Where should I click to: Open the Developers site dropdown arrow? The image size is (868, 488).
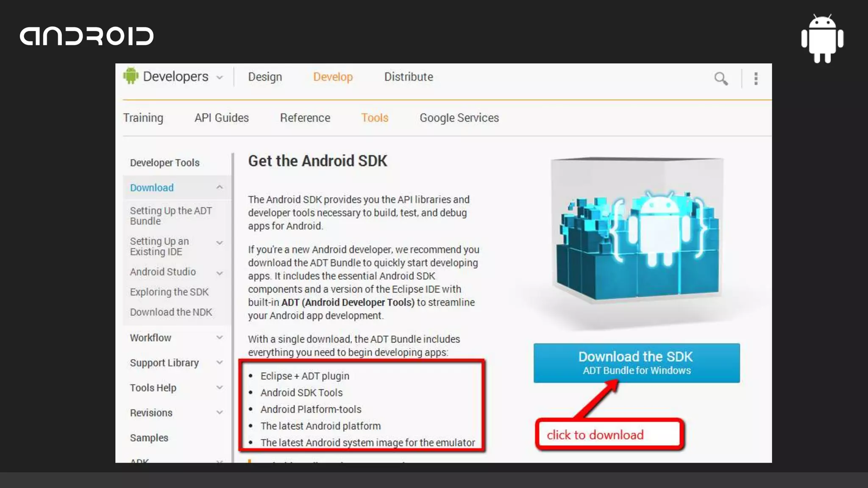(220, 78)
